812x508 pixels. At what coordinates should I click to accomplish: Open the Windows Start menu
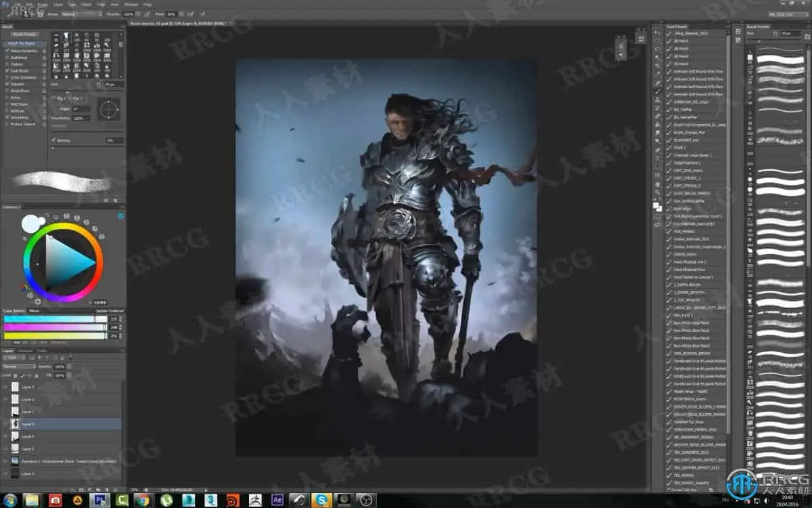(10, 500)
